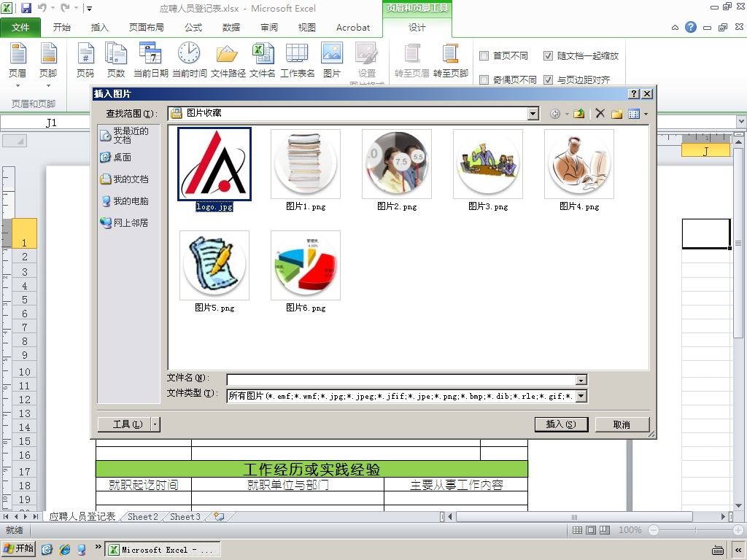Open 我最近的文档 in places bar
Screen dimensions: 747x560
(x=125, y=135)
